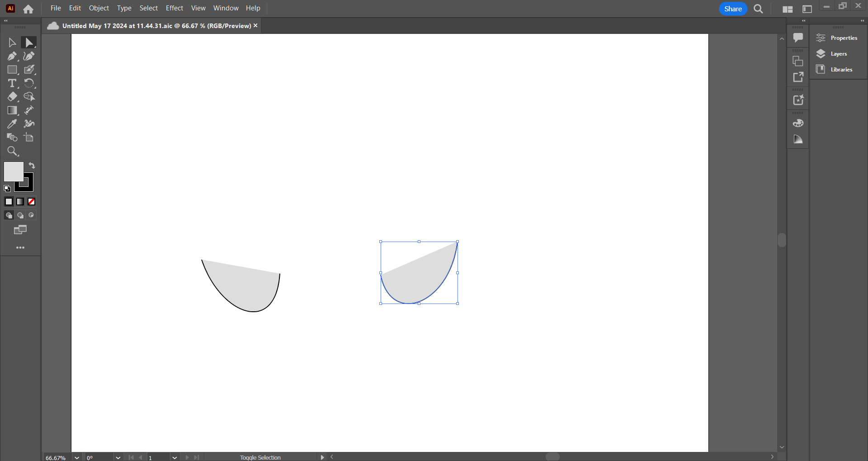
Task: Collapse the Properties panel dock arrows
Action: [x=863, y=21]
